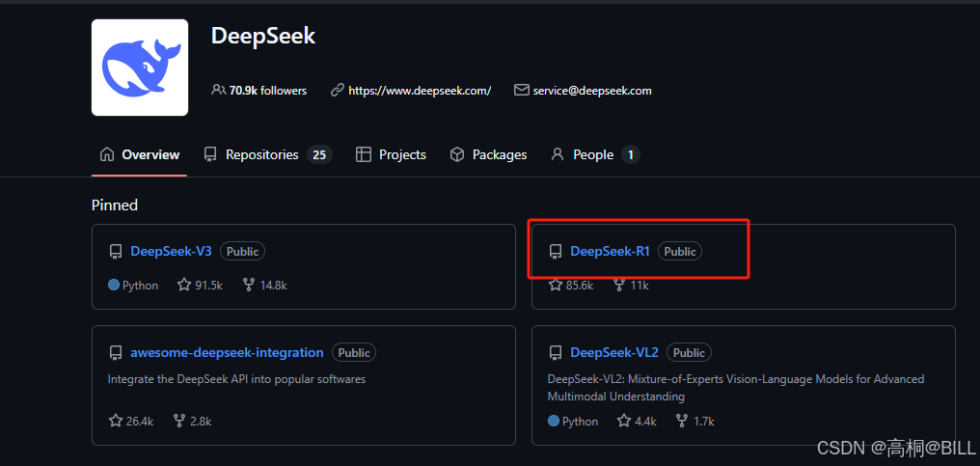Click fork icon in DeepSeek-R1 card

(619, 286)
